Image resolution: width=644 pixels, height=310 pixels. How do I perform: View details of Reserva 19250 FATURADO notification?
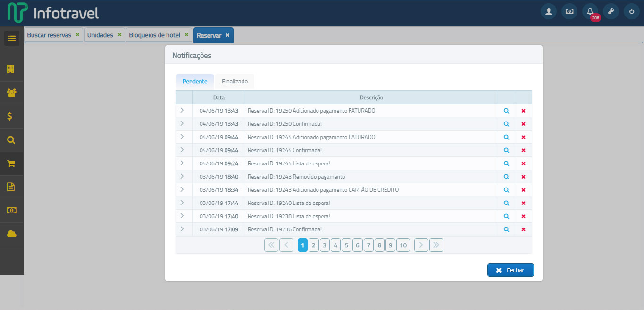[x=506, y=111]
